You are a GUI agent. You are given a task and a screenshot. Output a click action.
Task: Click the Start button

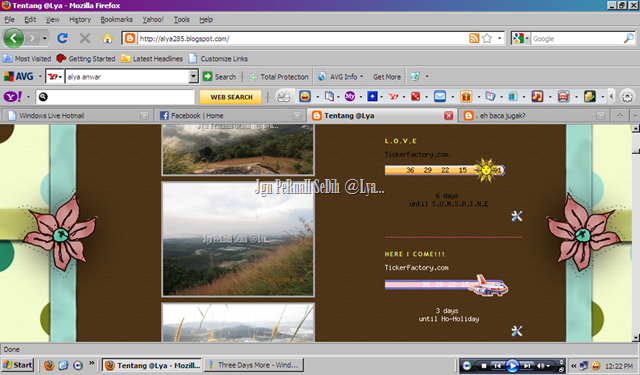pos(17,365)
